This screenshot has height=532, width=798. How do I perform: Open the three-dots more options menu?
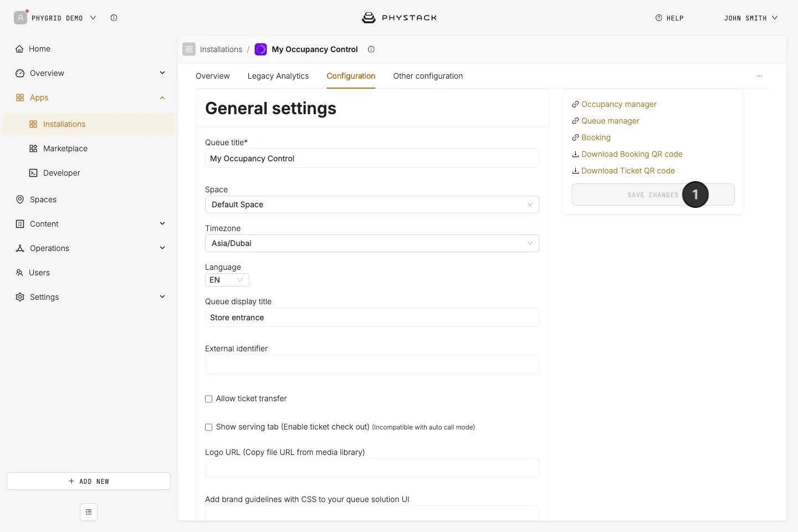click(x=760, y=76)
